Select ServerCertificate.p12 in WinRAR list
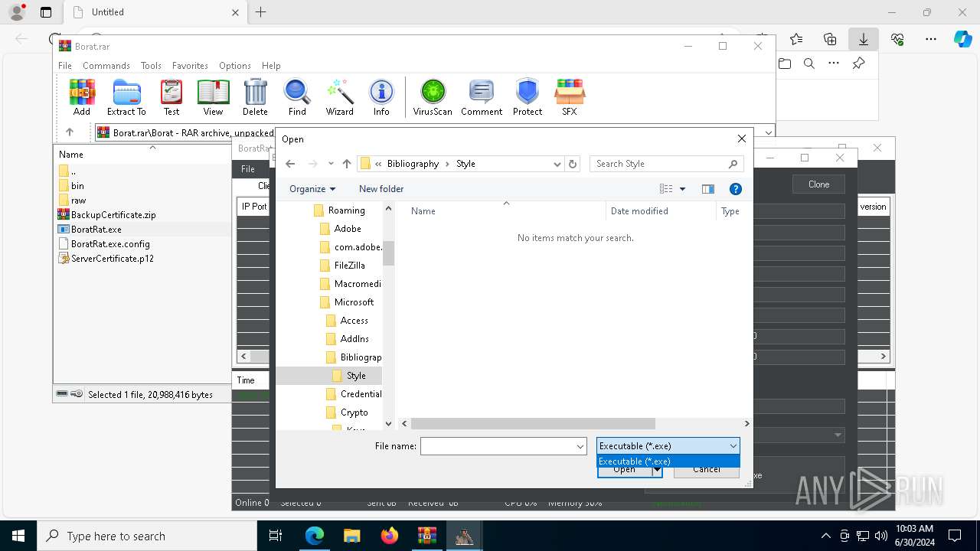 tap(113, 259)
